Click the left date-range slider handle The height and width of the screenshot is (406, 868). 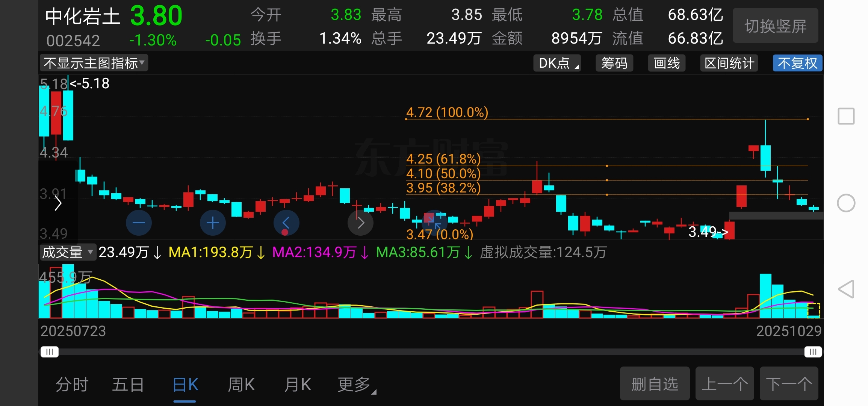coord(50,352)
